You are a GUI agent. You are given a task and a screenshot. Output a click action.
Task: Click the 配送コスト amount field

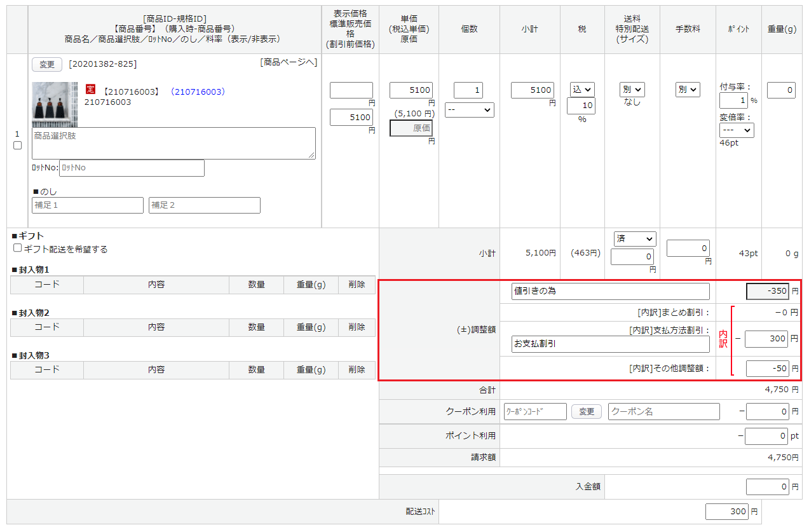coord(726,512)
